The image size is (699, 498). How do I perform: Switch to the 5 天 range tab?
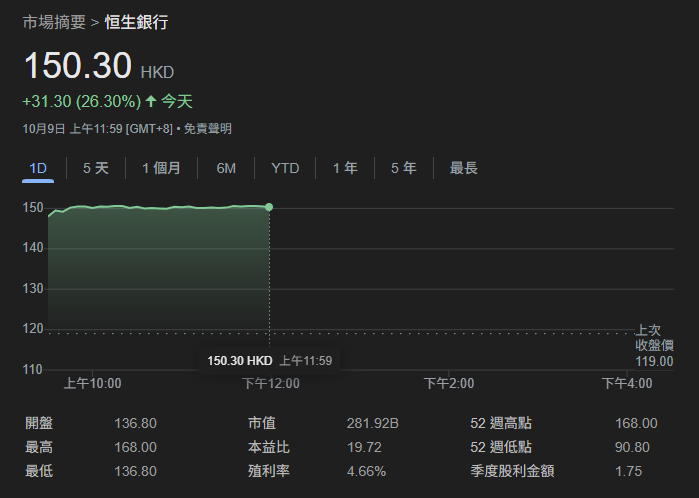pyautogui.click(x=96, y=168)
